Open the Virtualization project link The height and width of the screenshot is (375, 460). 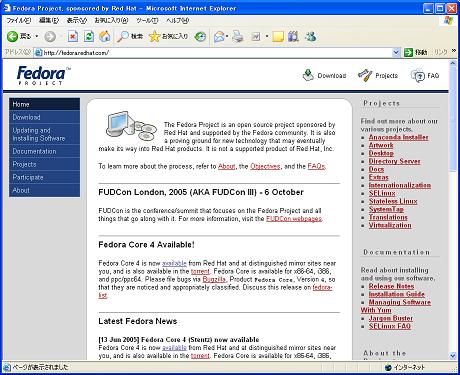(x=390, y=225)
